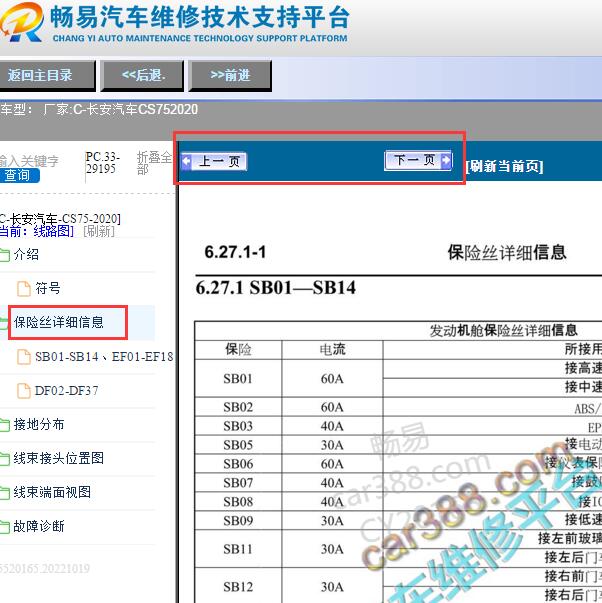602x603 pixels.
Task: Click the 返回主目录 button
Action: (47, 75)
